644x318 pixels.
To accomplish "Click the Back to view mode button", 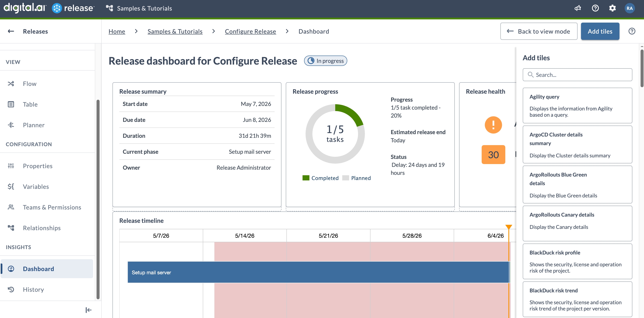I will coord(539,31).
